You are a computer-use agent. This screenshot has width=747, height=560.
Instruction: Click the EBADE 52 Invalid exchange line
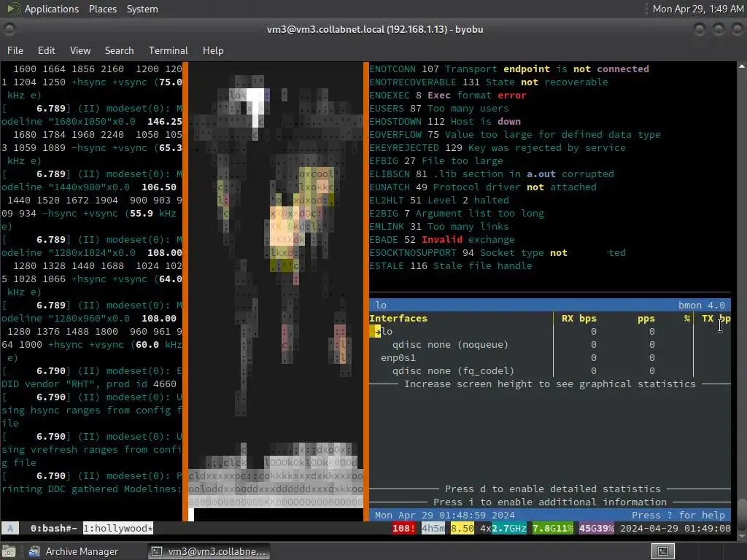click(441, 239)
